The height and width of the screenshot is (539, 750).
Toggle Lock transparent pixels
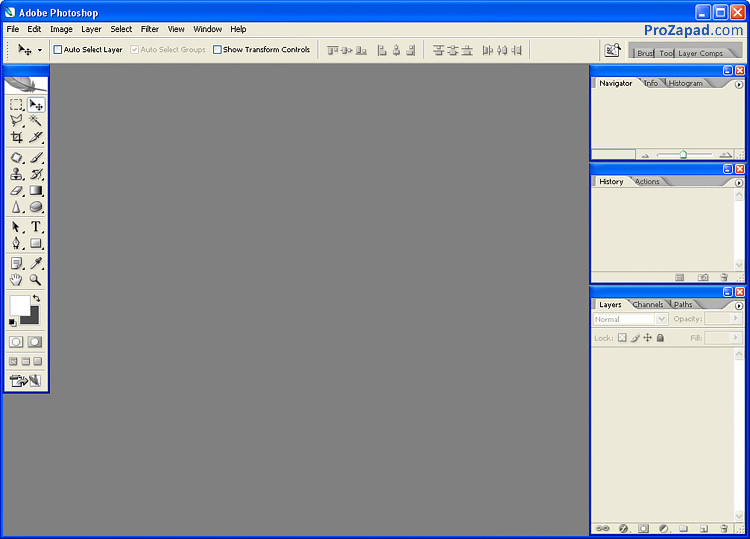pyautogui.click(x=622, y=338)
